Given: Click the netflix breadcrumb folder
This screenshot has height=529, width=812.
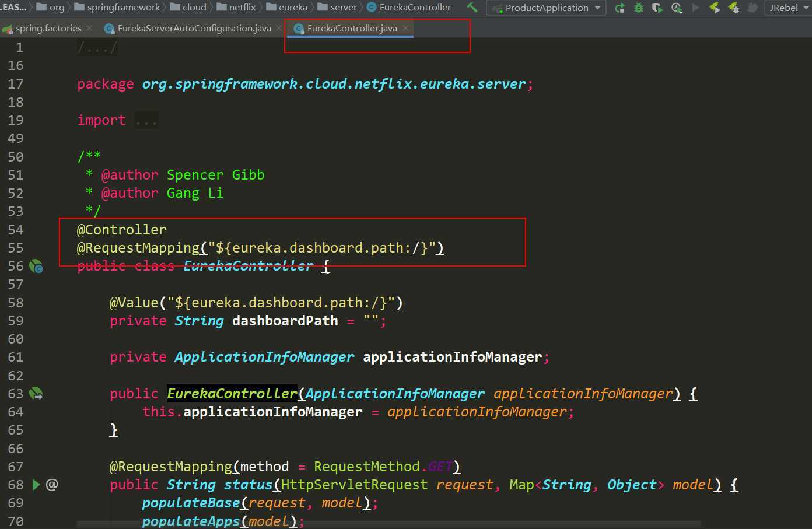Looking at the screenshot, I should tap(236, 8).
